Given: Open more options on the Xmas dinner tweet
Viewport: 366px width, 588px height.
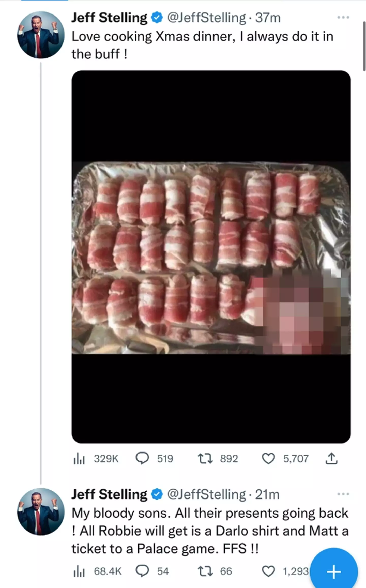Looking at the screenshot, I should (343, 18).
